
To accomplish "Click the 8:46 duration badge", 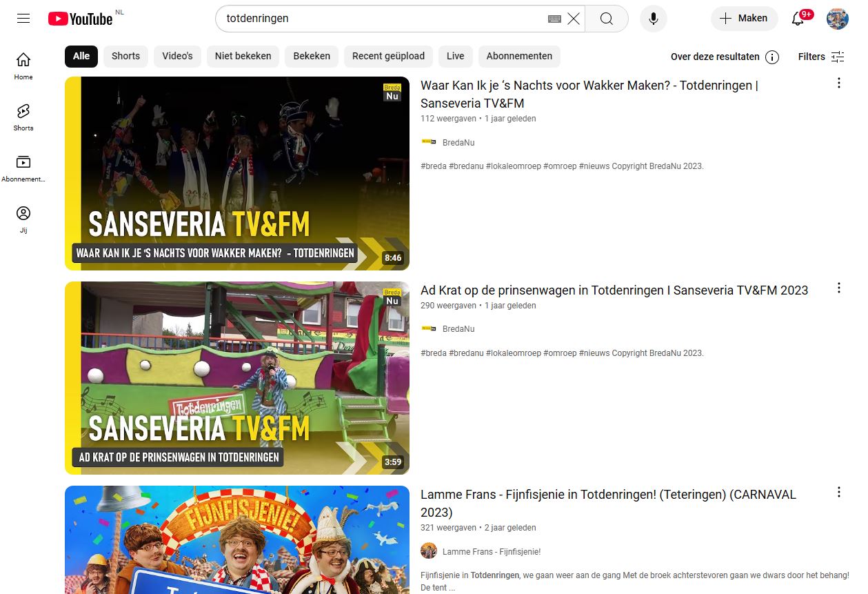I will pos(393,258).
